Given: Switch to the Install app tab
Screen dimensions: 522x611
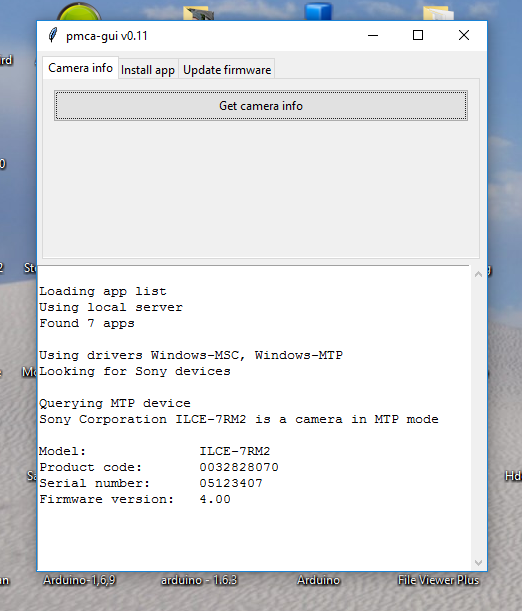Looking at the screenshot, I should [148, 70].
